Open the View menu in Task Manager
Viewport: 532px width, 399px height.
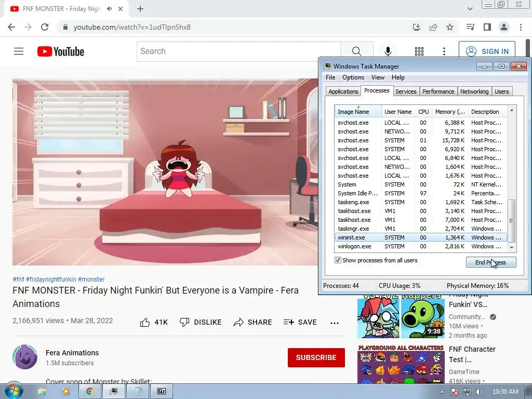click(378, 77)
